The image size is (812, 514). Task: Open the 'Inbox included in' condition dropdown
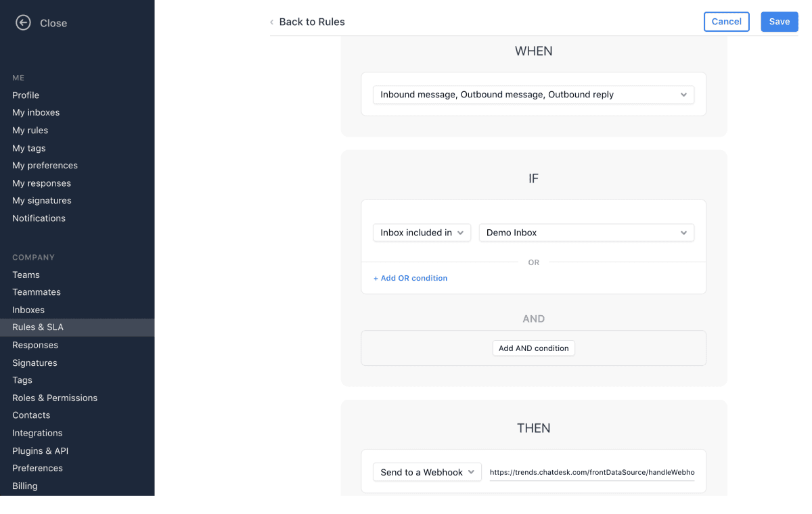pyautogui.click(x=422, y=232)
